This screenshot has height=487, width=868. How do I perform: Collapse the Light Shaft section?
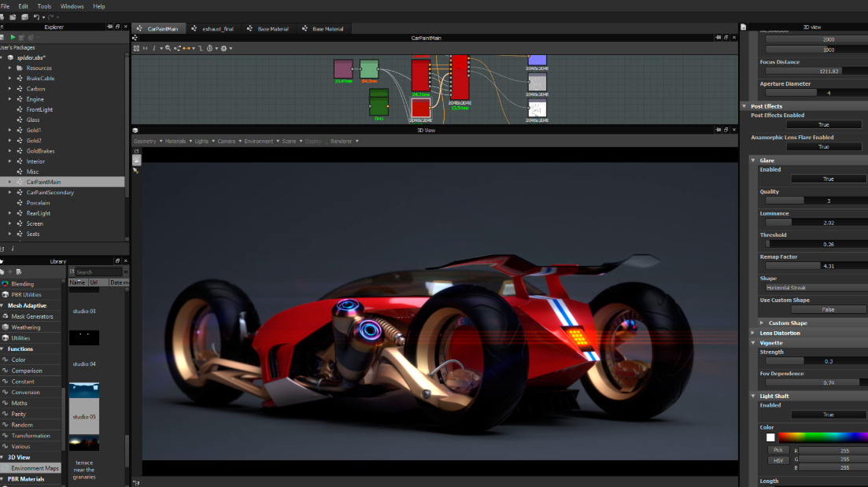[753, 397]
